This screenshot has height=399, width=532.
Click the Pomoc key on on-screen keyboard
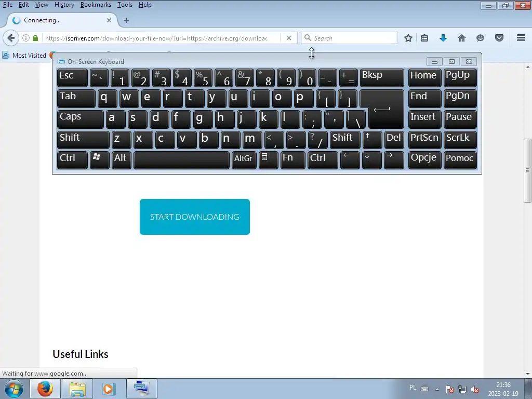460,160
